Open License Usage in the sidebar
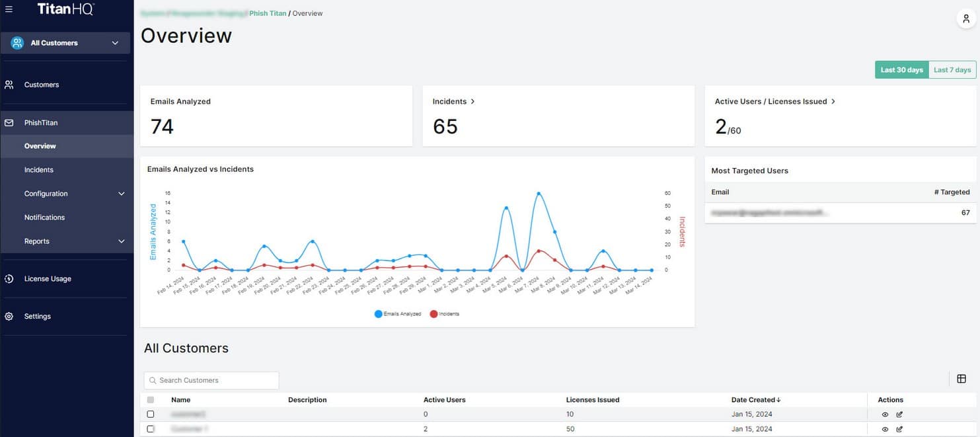The image size is (980, 437). [x=48, y=279]
